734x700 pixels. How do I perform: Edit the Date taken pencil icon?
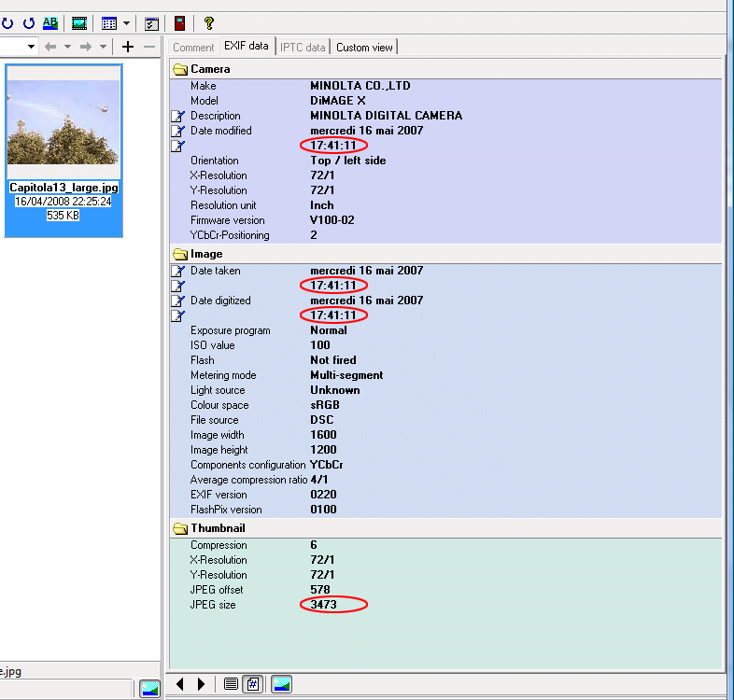point(177,271)
